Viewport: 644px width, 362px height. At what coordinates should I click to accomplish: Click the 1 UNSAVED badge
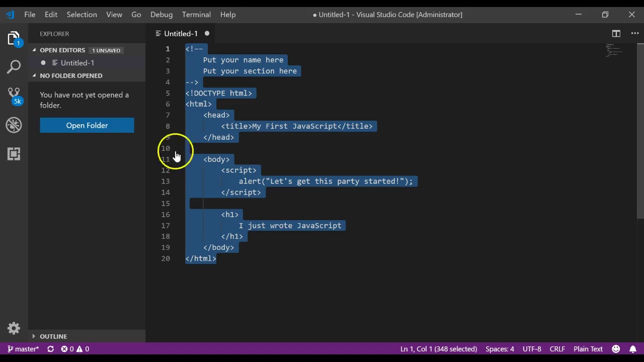pos(106,50)
